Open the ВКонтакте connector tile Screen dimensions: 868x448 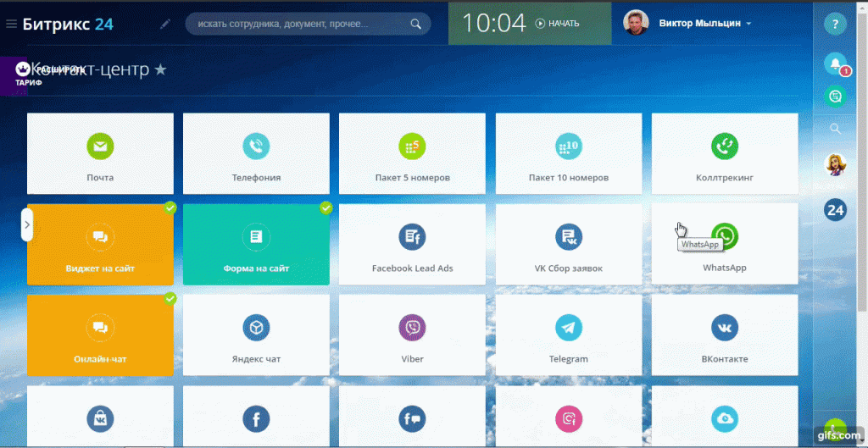point(725,335)
